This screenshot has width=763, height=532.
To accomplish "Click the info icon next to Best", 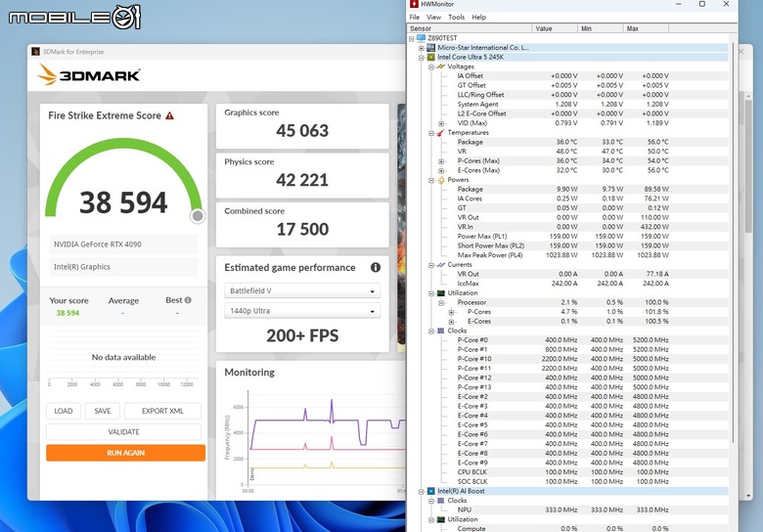I will click(x=188, y=300).
